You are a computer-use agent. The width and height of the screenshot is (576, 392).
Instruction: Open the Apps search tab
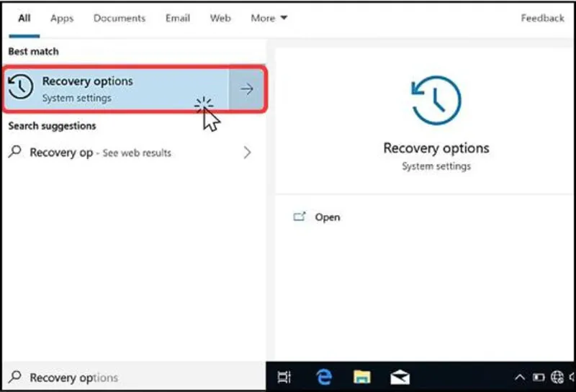point(62,19)
